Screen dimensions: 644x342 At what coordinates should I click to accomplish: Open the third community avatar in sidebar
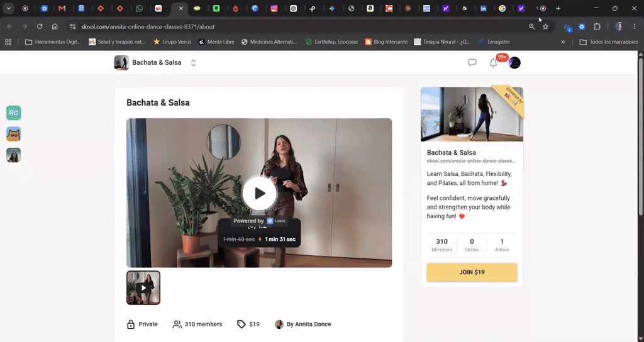point(14,155)
